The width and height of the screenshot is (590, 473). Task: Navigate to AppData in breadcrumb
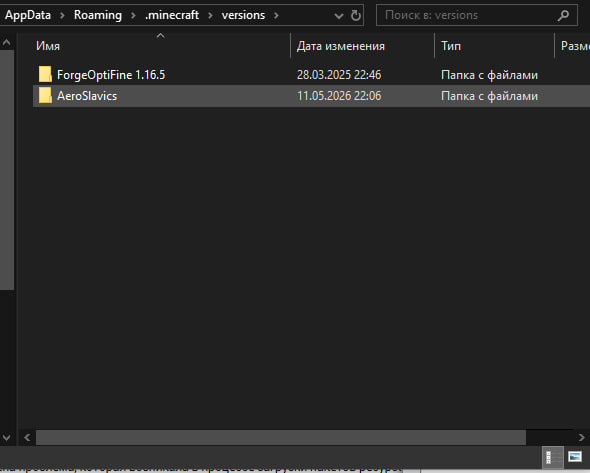point(28,15)
